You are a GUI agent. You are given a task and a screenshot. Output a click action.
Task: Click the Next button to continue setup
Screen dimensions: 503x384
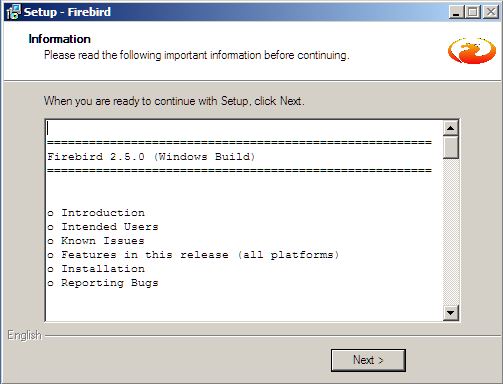(368, 360)
